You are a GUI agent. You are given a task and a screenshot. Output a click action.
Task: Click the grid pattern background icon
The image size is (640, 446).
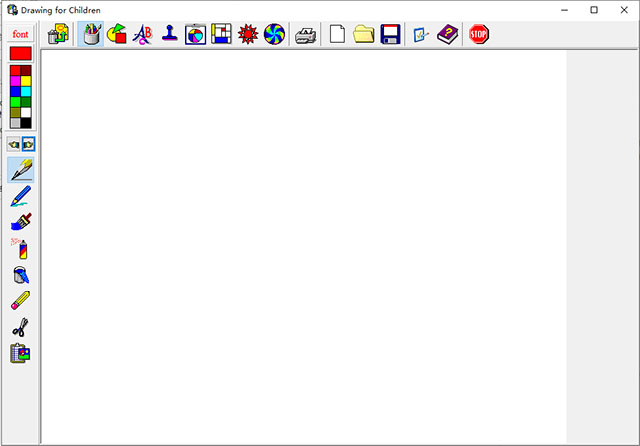[221, 34]
